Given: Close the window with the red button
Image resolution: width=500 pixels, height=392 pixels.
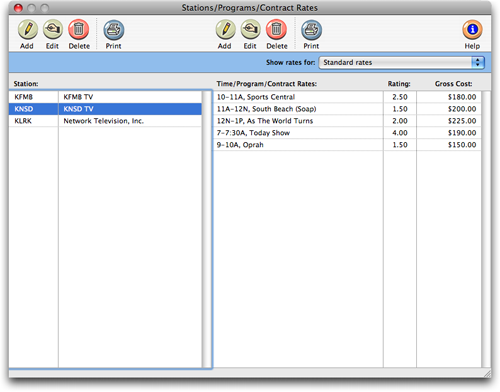Looking at the screenshot, I should tap(18, 8).
